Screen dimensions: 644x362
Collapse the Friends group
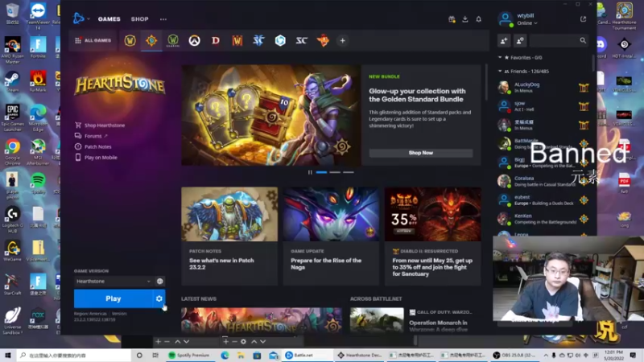(500, 72)
